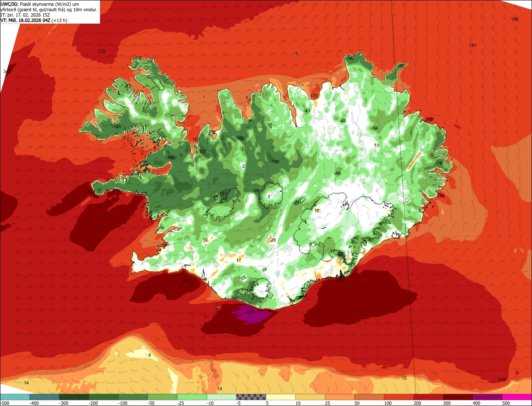Click the 88 value label
Viewport: 532px width, 406px height.
(x=401, y=66)
